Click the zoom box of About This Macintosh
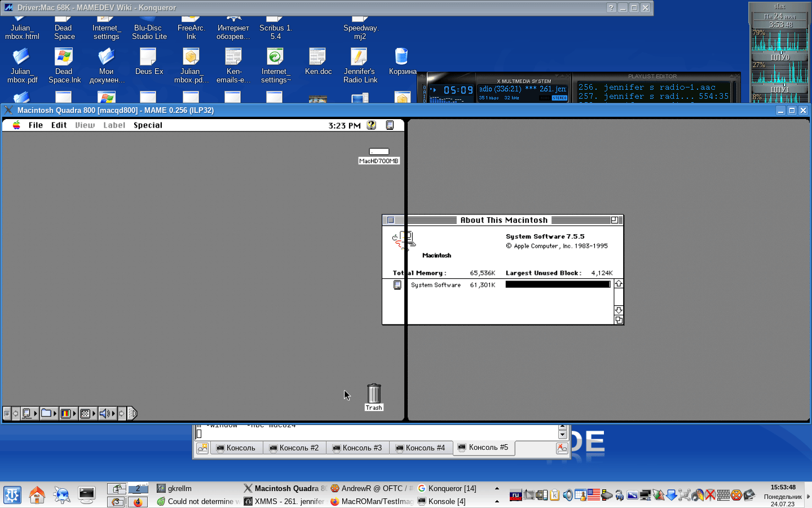Image resolution: width=812 pixels, height=508 pixels. tap(615, 220)
